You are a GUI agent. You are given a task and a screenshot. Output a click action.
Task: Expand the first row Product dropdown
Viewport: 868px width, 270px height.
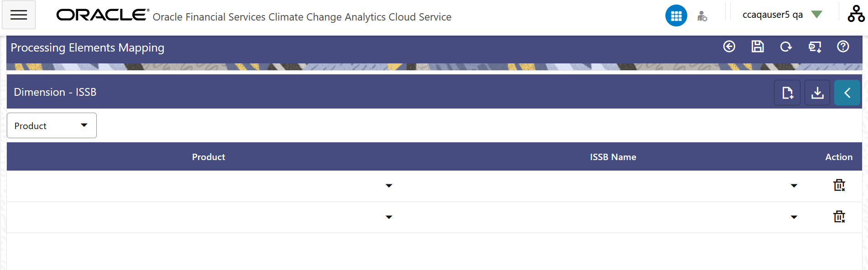(389, 186)
